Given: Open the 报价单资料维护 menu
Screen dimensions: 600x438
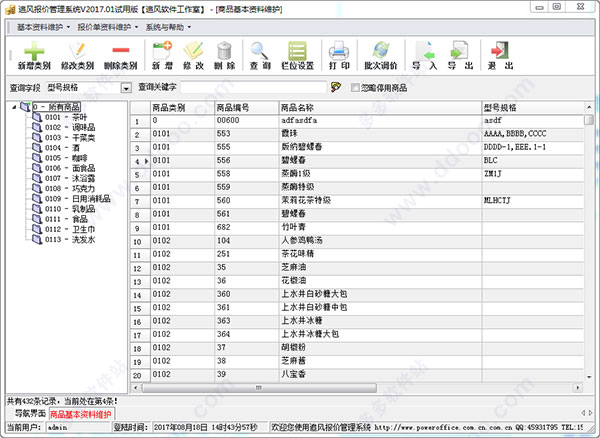Looking at the screenshot, I should [108, 27].
